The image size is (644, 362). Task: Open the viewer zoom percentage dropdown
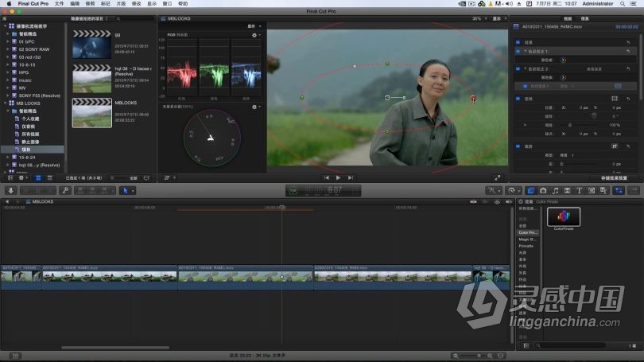pos(479,19)
